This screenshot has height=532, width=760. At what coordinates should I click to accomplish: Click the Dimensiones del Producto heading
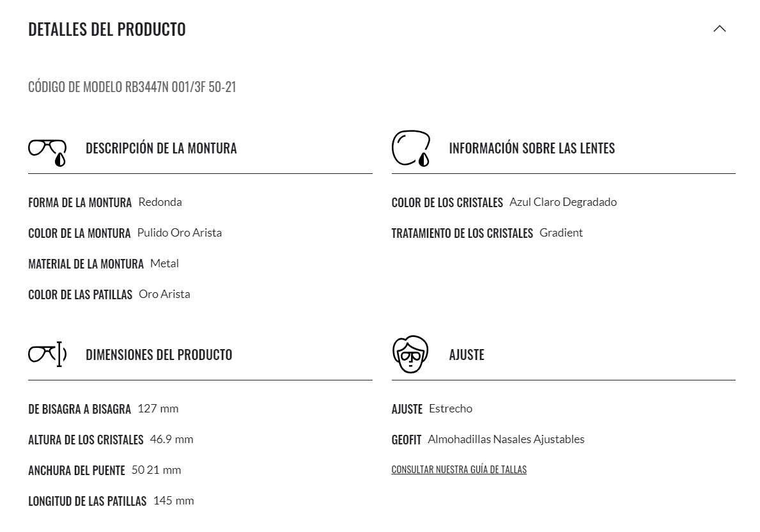pos(159,355)
